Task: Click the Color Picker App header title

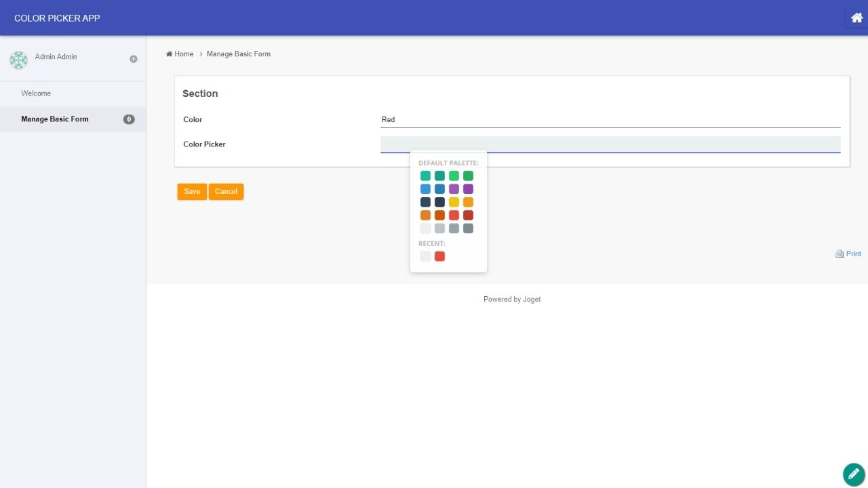Action: [x=57, y=18]
